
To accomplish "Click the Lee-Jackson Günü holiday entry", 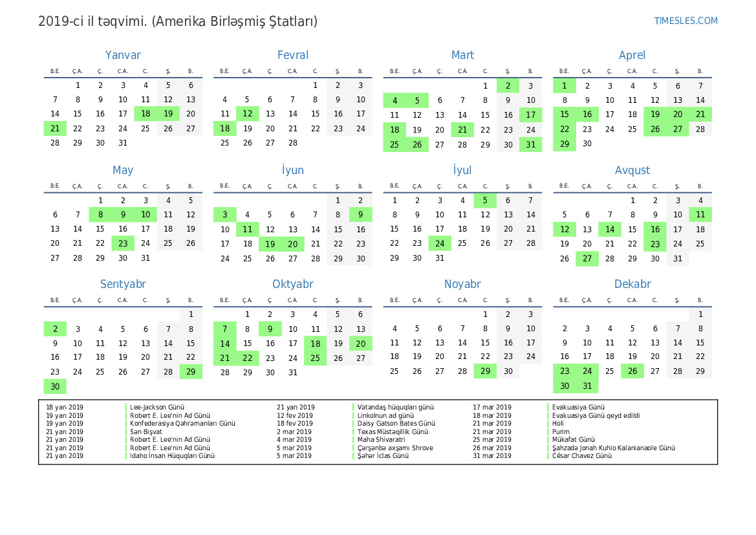I will coord(157,408).
